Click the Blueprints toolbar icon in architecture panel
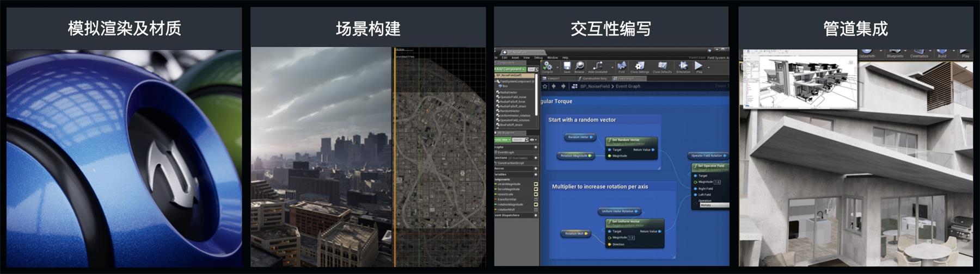 coord(895,53)
